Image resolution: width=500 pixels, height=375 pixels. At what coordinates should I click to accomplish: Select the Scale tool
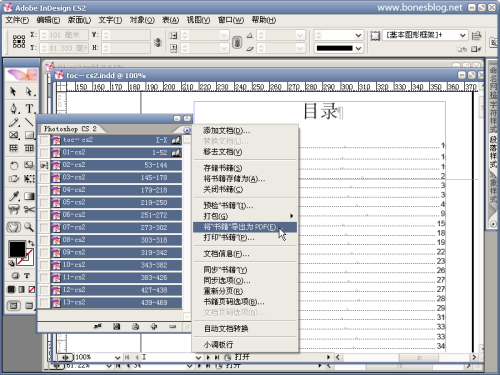[x=29, y=166]
